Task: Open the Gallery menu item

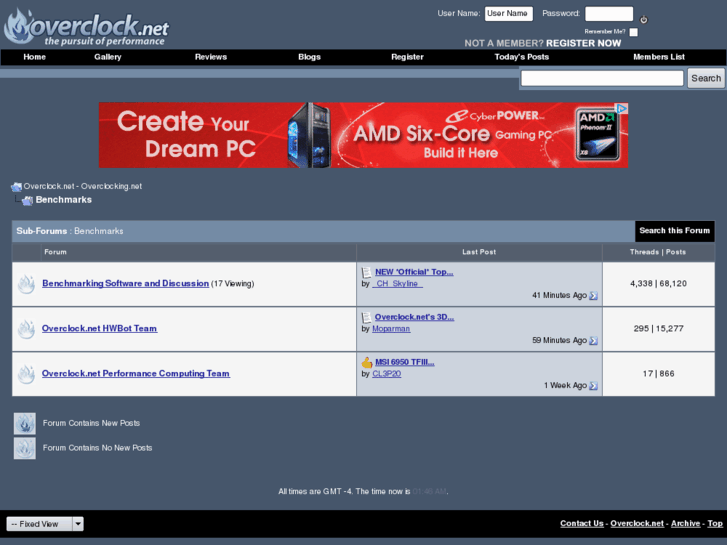Action: [108, 57]
